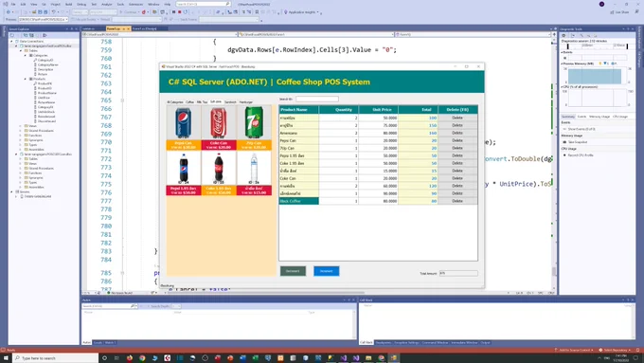Screen dimensions: 644x363
Task: Select the Americano product name cell
Action: pyautogui.click(x=298, y=133)
